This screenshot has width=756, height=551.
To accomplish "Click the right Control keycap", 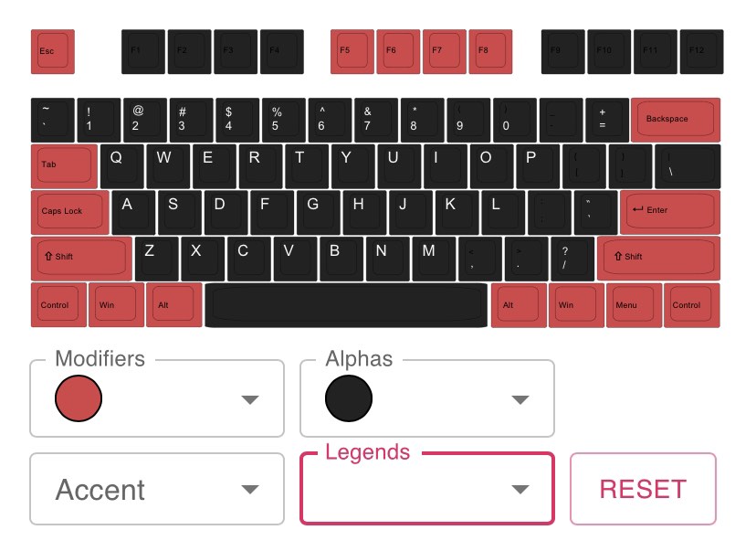I will pos(689,304).
